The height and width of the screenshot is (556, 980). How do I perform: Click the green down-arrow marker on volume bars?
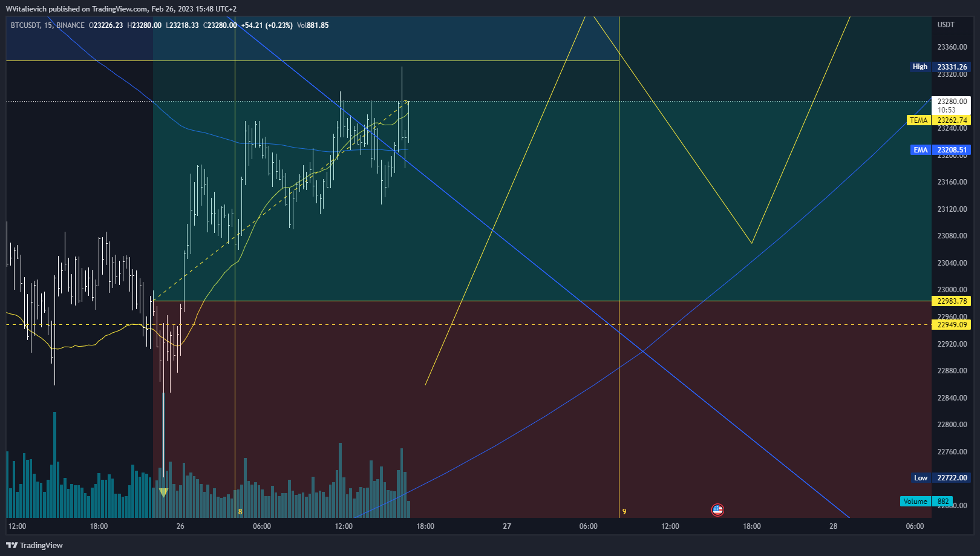[x=163, y=492]
